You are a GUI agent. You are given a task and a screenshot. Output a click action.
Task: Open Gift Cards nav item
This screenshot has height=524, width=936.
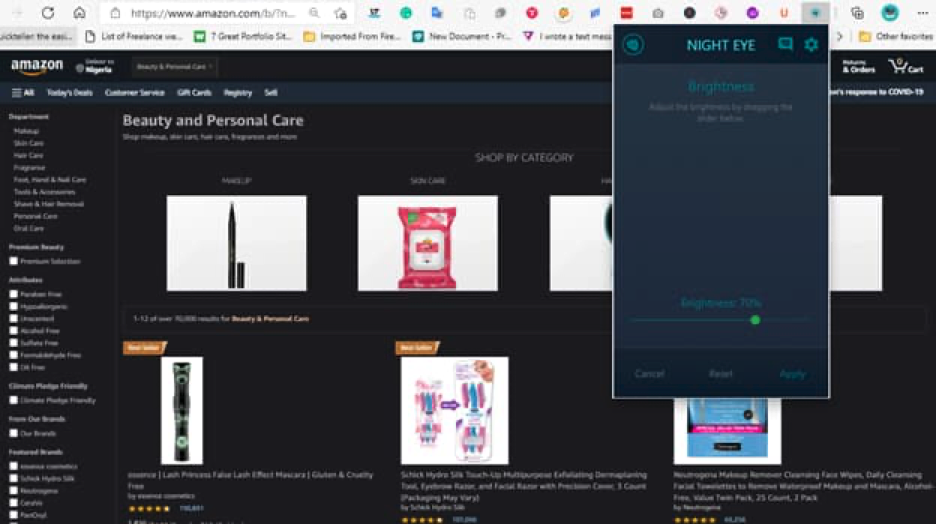coord(194,93)
